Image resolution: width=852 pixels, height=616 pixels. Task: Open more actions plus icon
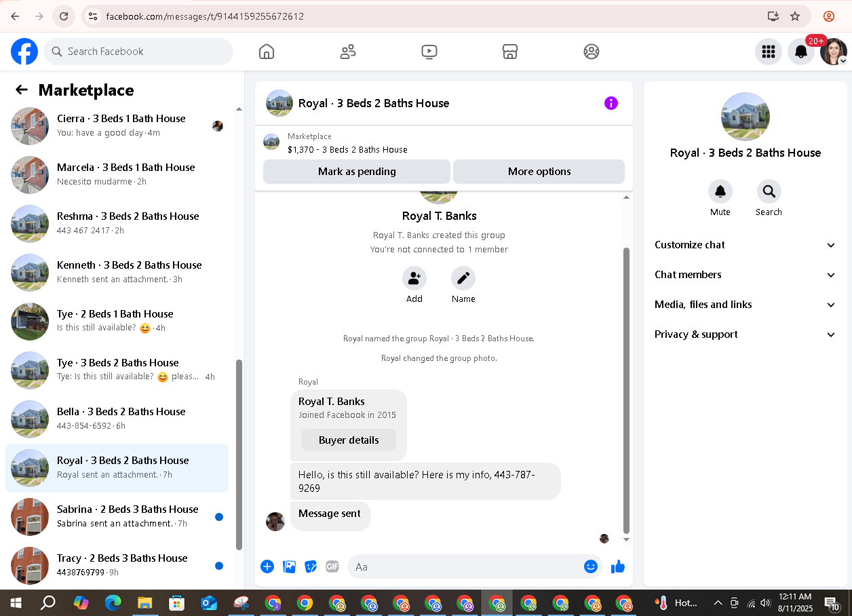tap(267, 566)
